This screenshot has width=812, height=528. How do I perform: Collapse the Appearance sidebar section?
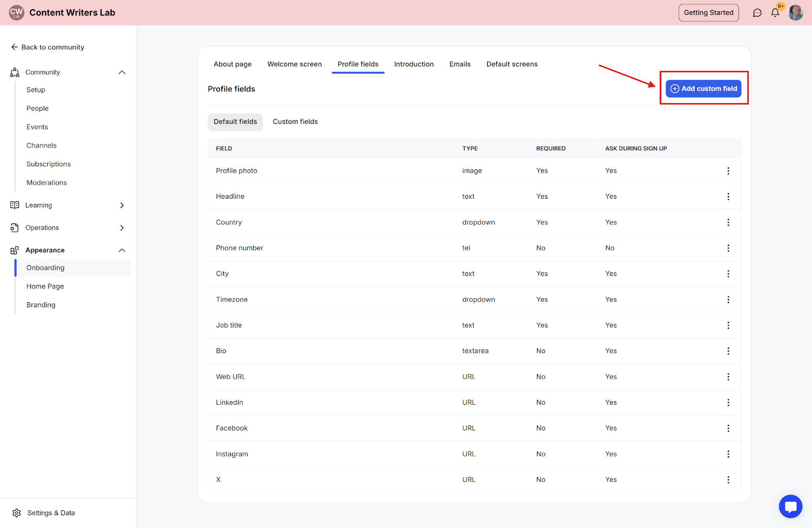[x=122, y=251]
